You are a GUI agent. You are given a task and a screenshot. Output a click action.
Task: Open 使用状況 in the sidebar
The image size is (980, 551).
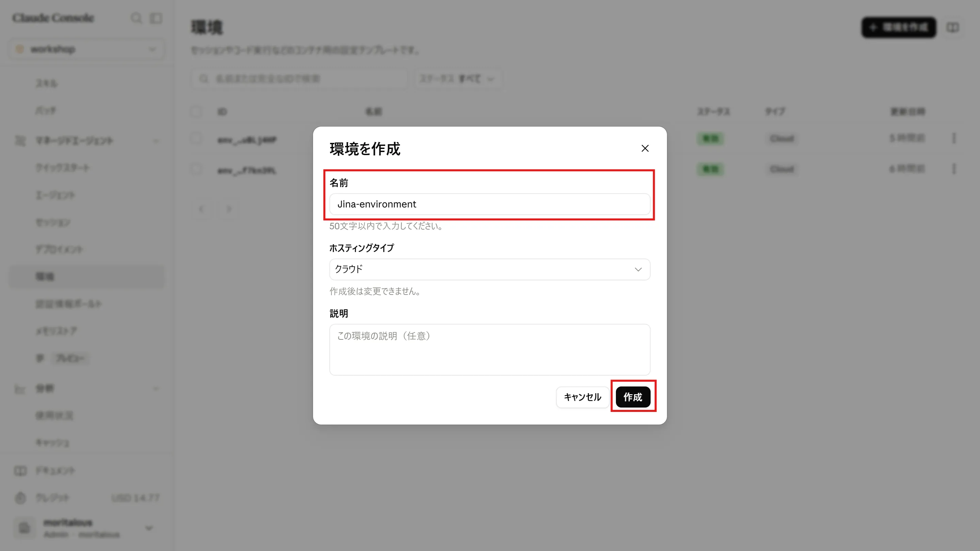[54, 415]
